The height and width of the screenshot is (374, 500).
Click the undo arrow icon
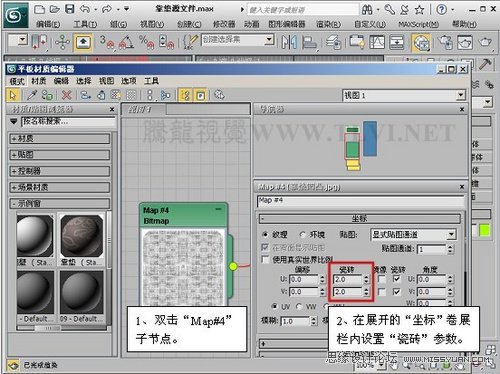point(85,9)
